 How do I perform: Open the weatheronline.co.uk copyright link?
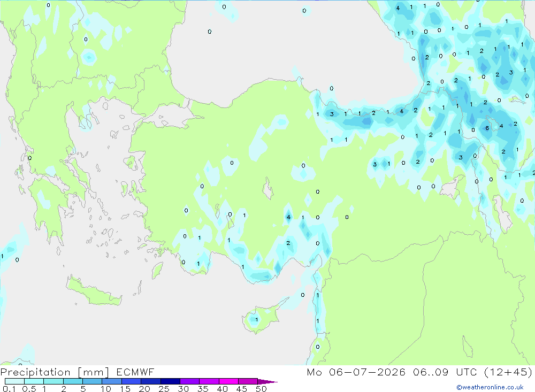click(x=490, y=387)
